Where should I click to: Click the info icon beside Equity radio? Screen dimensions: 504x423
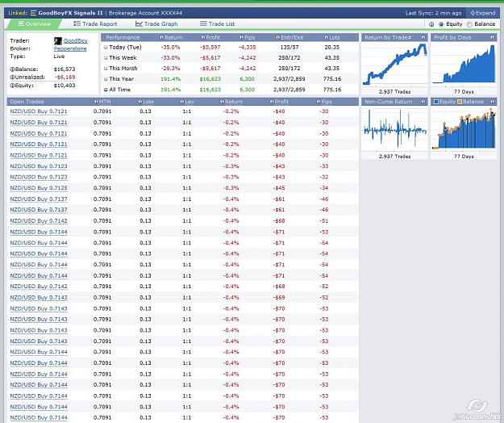click(431, 24)
